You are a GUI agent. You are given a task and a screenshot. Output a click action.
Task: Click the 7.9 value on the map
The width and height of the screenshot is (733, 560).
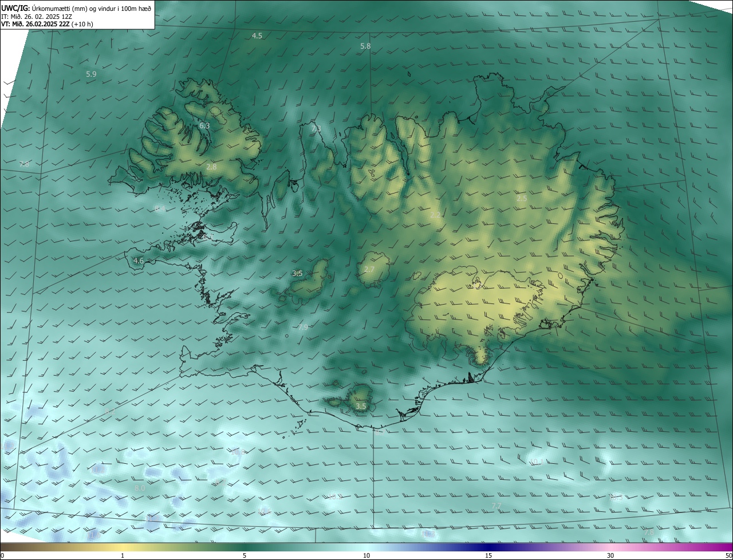[303, 328]
